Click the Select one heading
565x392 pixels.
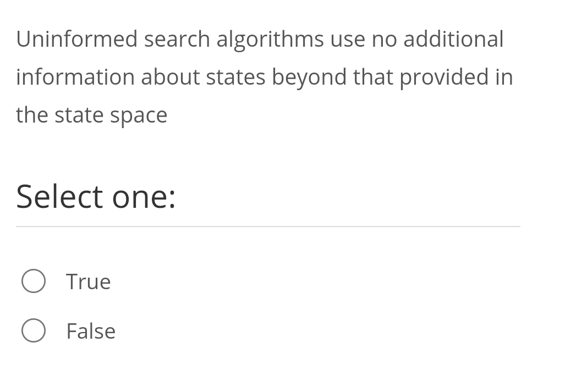click(x=96, y=196)
